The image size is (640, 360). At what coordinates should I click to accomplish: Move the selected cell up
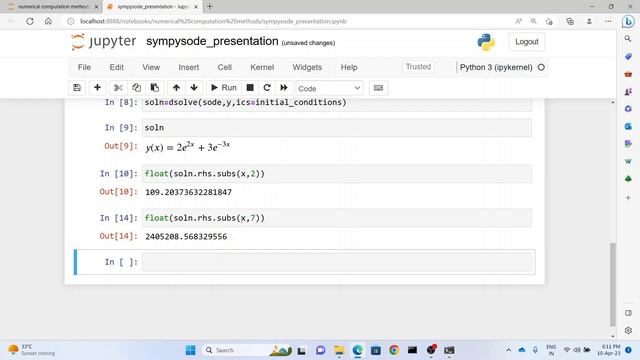point(176,88)
